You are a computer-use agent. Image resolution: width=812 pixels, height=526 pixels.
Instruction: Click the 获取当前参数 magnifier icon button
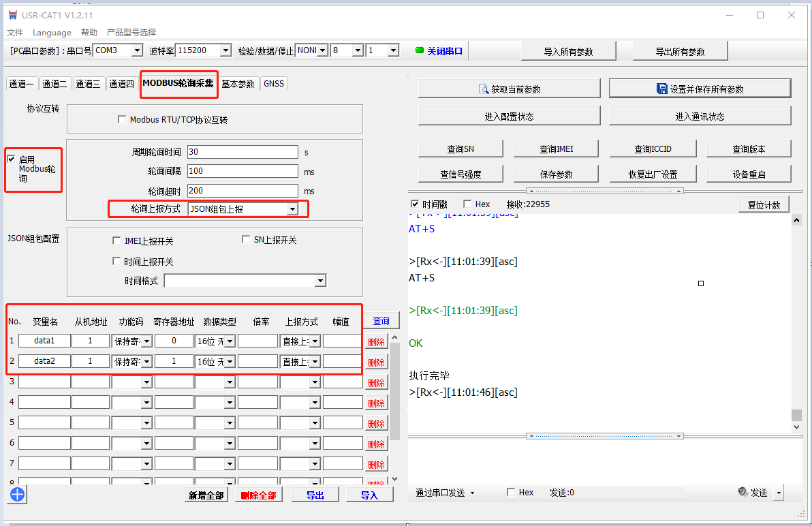pos(510,89)
